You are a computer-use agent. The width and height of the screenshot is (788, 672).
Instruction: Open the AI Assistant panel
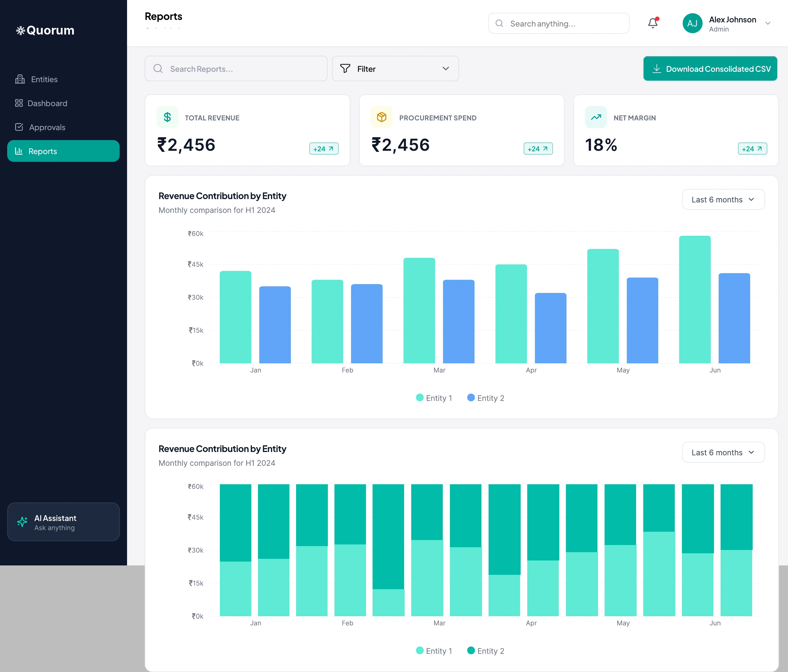63,522
